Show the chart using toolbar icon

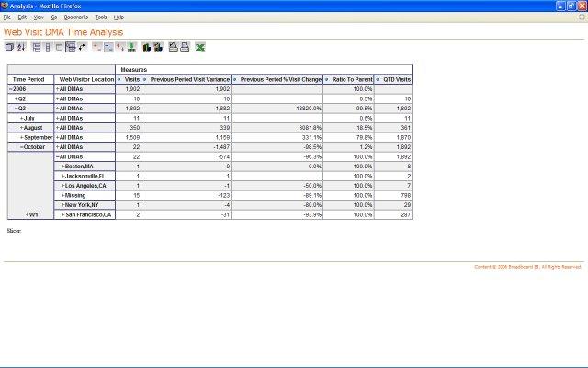coord(145,46)
